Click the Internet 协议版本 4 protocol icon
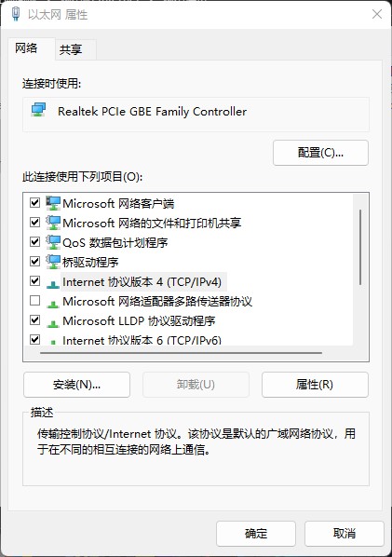Viewport: 392px width, 557px height. tap(53, 283)
